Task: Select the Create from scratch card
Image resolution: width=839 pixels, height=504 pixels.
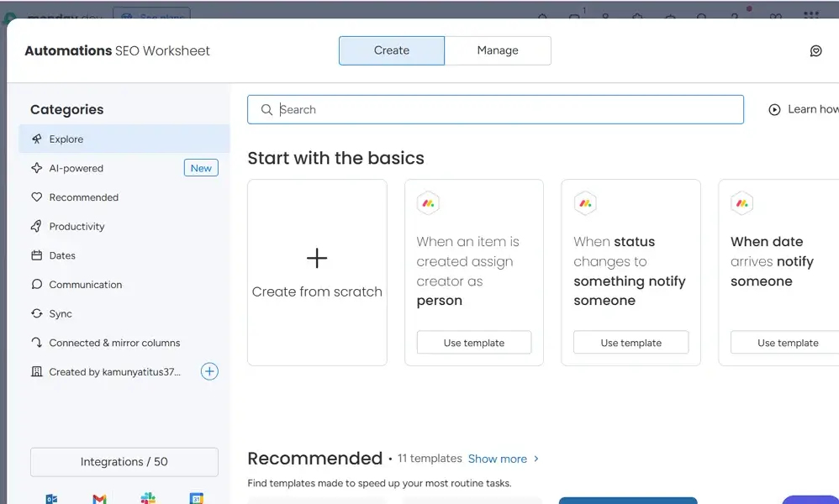Action: pyautogui.click(x=317, y=272)
